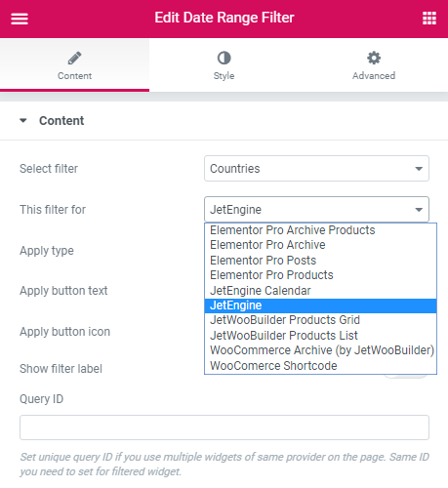Collapse the Content section arrow
Screen dimensions: 448x488
pos(23,121)
